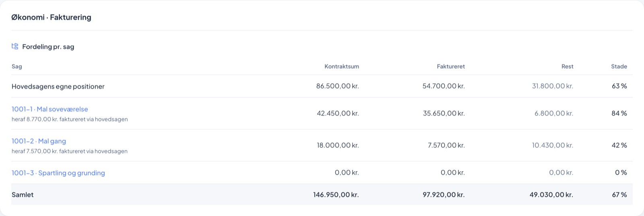
Task: Open the 1001-1 · Mal soveværelse link
Action: 50,109
